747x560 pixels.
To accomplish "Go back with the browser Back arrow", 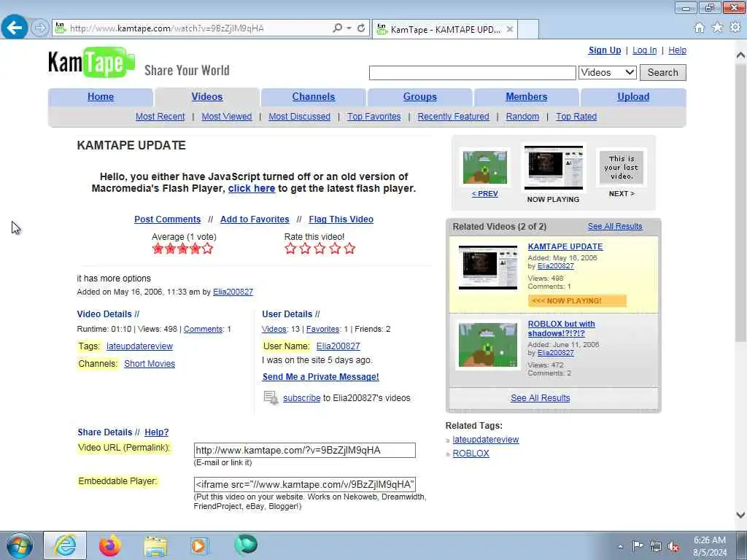I will click(14, 28).
